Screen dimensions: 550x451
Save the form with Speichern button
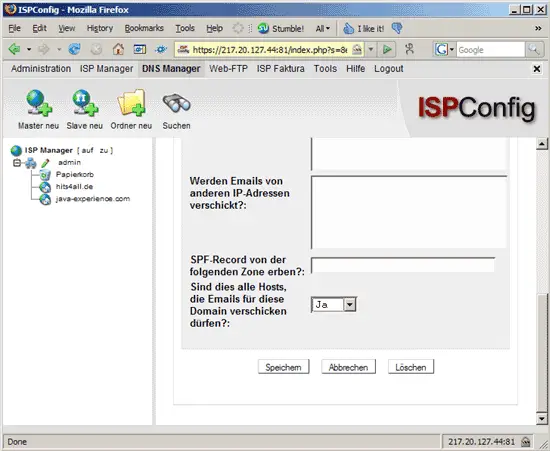[283, 367]
